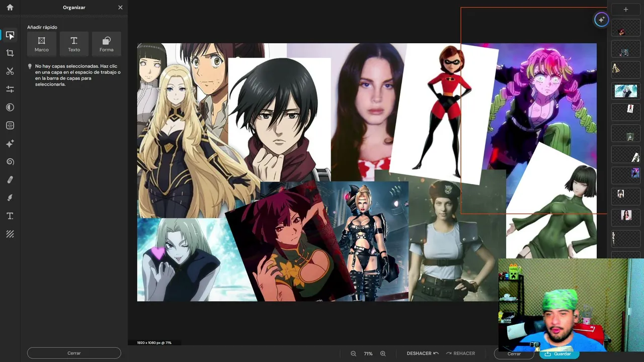This screenshot has width=644, height=362.
Task: Redo with the REHACER button
Action: [460, 353]
